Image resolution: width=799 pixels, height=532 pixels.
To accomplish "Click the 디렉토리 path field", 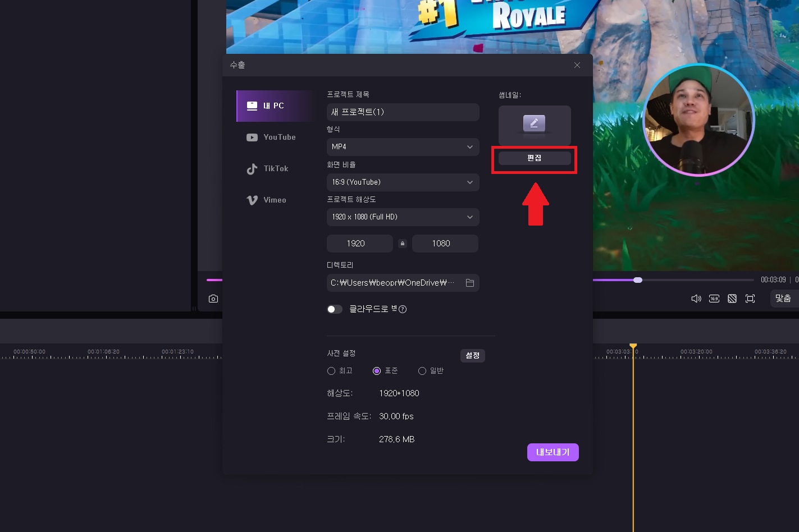I will pos(403,283).
